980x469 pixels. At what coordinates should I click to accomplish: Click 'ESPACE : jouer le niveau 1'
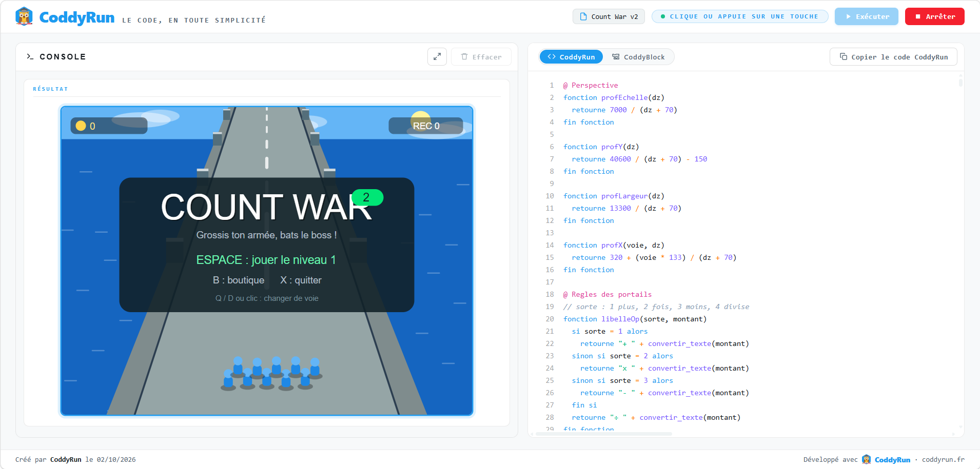266,260
